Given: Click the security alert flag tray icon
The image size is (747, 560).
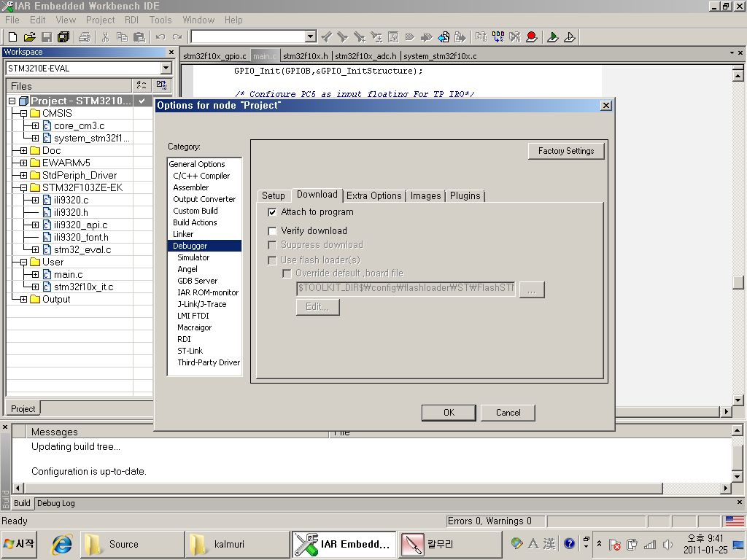Looking at the screenshot, I should (614, 544).
